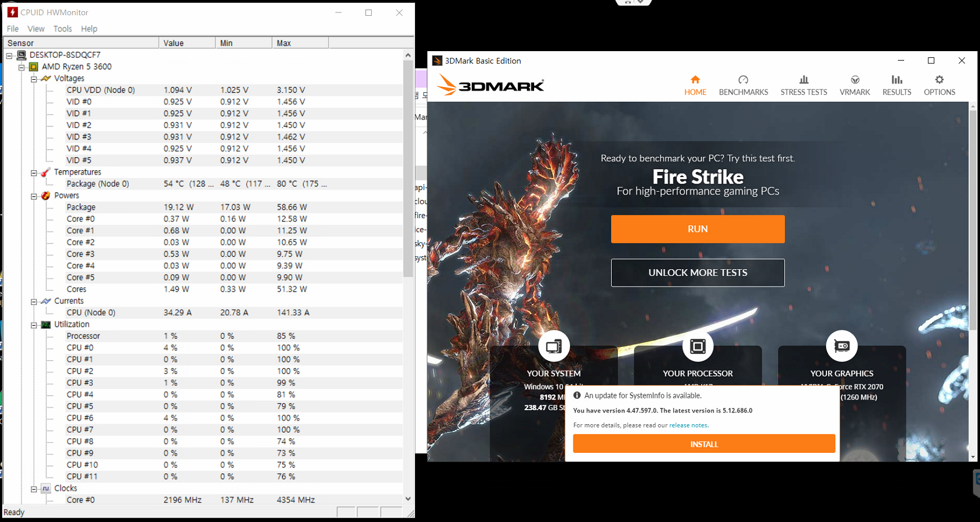Open the Options gear icon in 3DMark
Screen dimensions: 980x522
pos(940,80)
